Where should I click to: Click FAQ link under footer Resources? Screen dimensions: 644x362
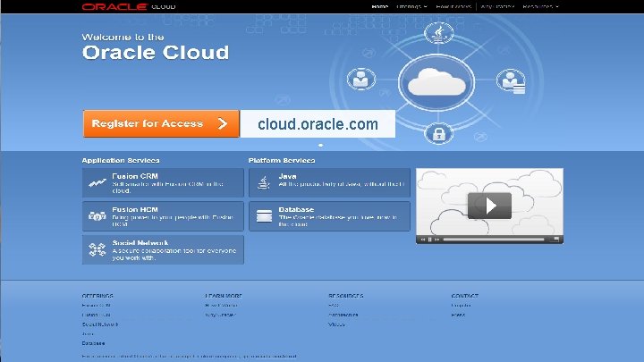click(x=334, y=306)
